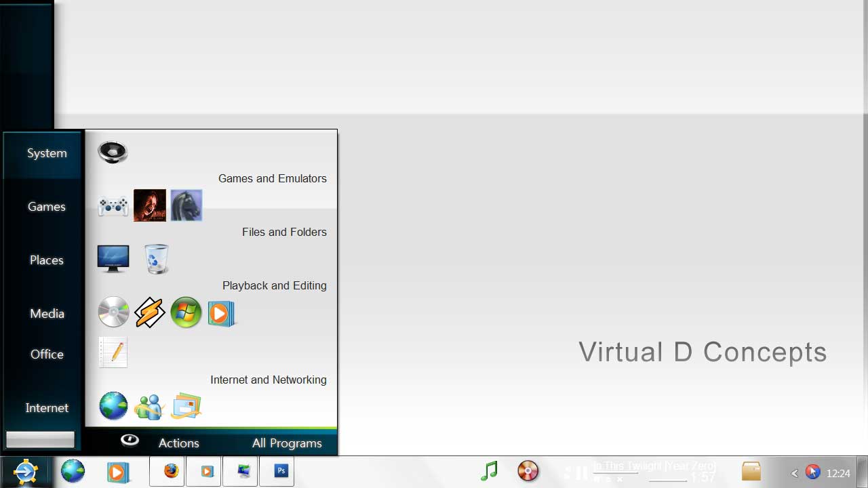Select the Media category tab
The image size is (868, 488).
click(x=46, y=314)
